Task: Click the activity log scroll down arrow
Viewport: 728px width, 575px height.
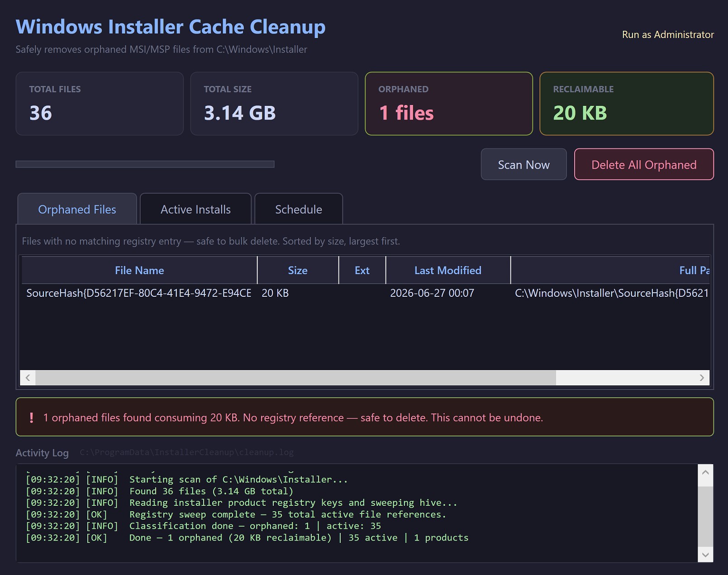Action: (705, 555)
